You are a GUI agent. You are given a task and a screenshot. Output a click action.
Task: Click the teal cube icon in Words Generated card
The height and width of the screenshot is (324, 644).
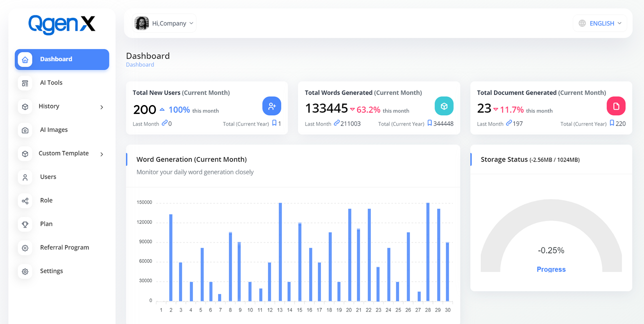[444, 106]
